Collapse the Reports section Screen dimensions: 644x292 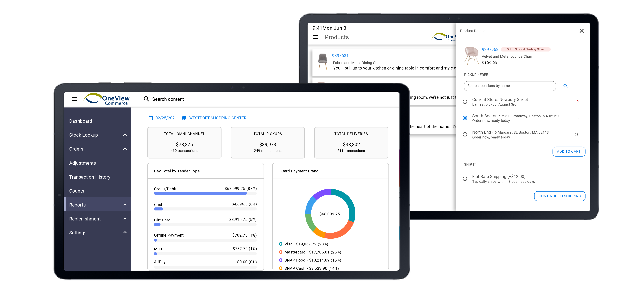point(125,204)
